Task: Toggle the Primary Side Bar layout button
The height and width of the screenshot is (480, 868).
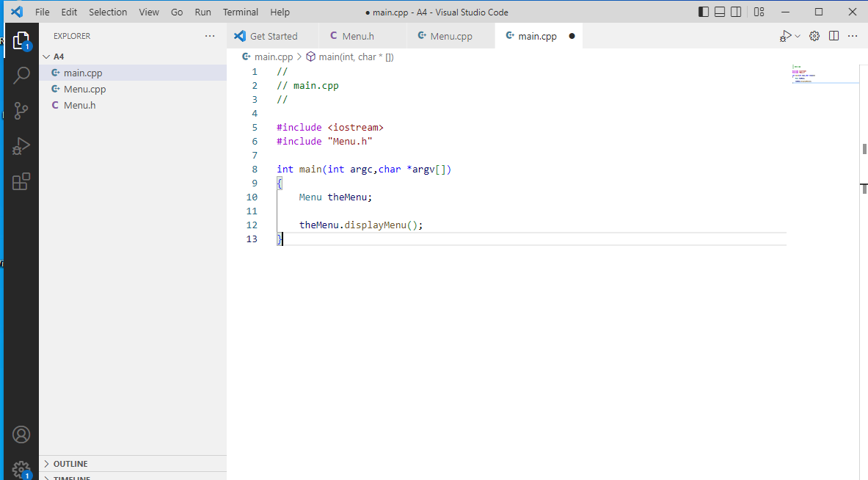Action: pos(704,12)
